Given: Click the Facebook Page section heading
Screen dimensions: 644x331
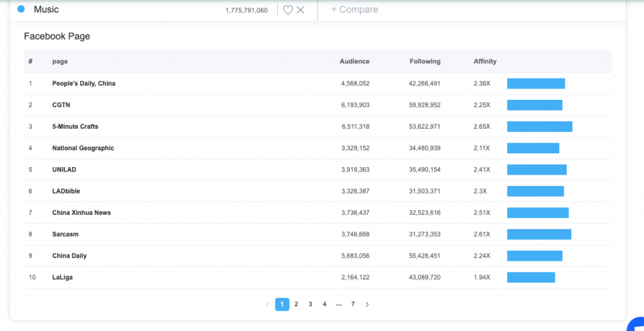Looking at the screenshot, I should click(x=57, y=36).
